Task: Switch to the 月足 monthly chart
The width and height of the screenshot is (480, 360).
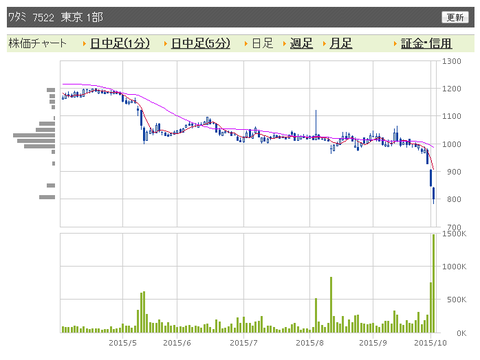Action: coord(341,43)
